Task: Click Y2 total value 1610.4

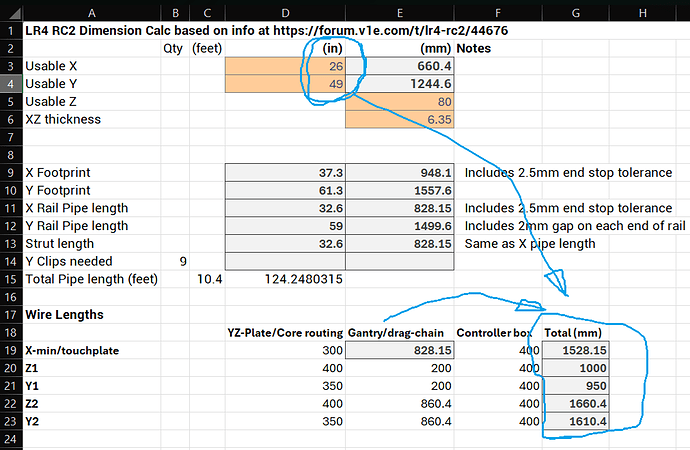Action: point(576,421)
